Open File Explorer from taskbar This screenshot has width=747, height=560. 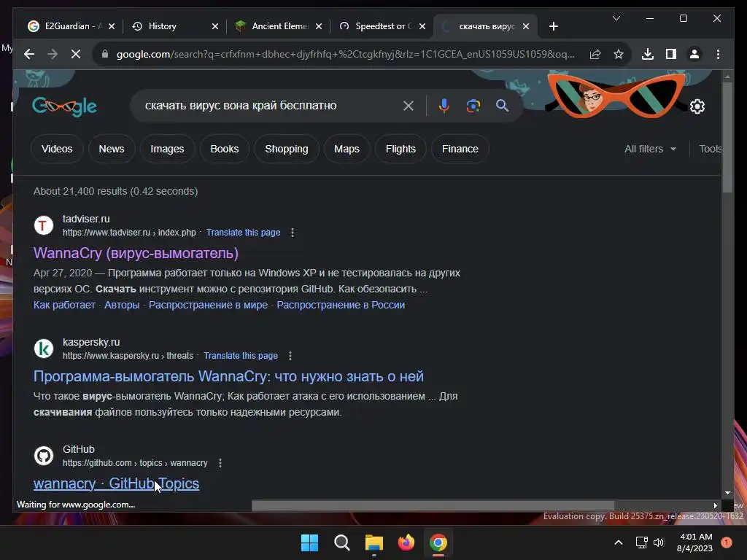(374, 542)
